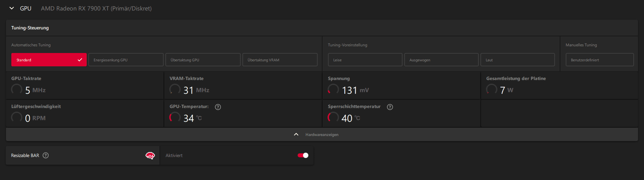The width and height of the screenshot is (644, 180).
Task: Select Übertaktung GPU tuning option
Action: click(x=203, y=60)
